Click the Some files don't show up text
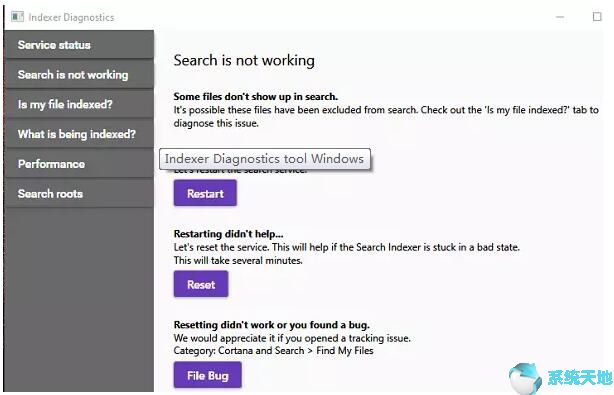Screen dimensions: 614x395 click(256, 96)
